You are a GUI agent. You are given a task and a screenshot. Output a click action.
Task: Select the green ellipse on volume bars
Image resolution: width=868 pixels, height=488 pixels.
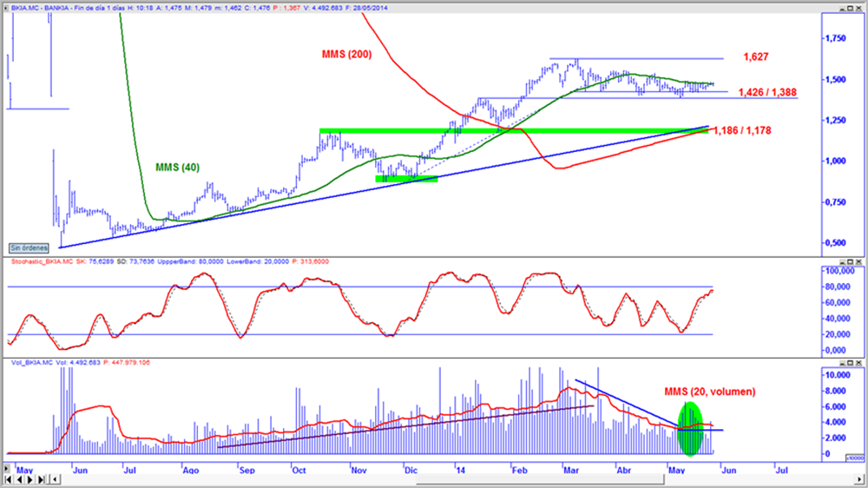690,429
